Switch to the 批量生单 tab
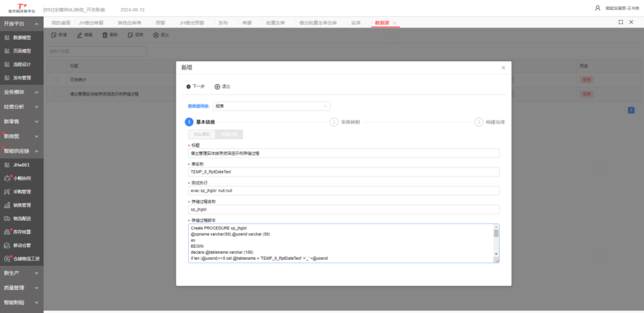The image size is (644, 313). [275, 23]
